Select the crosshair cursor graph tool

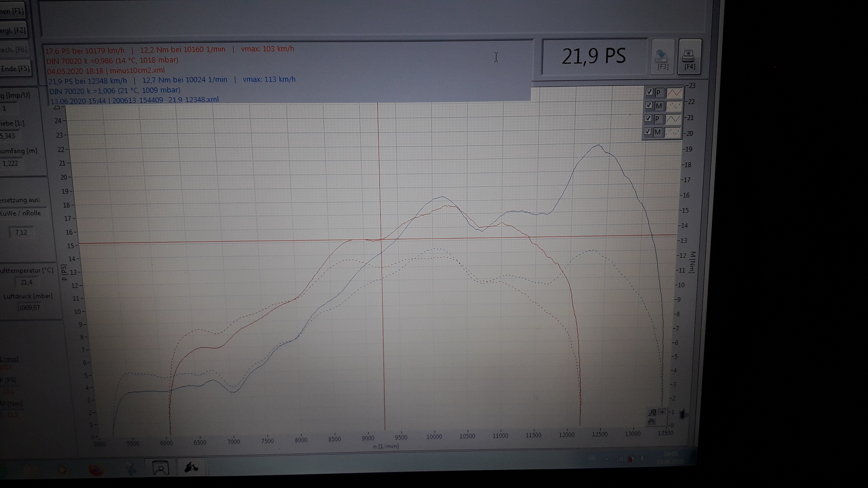(662, 412)
